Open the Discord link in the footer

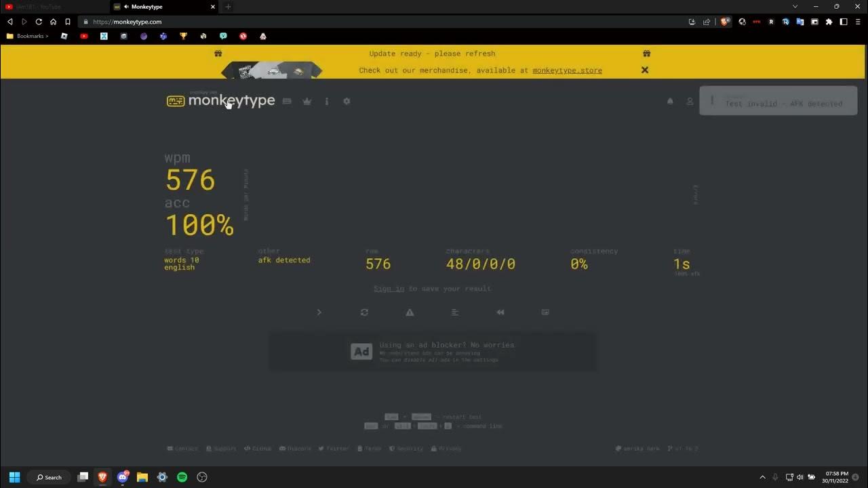click(296, 449)
